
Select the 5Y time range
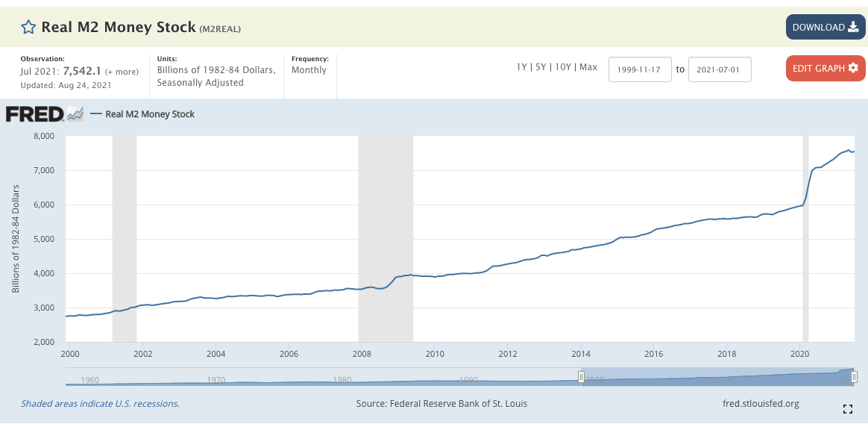pos(540,67)
